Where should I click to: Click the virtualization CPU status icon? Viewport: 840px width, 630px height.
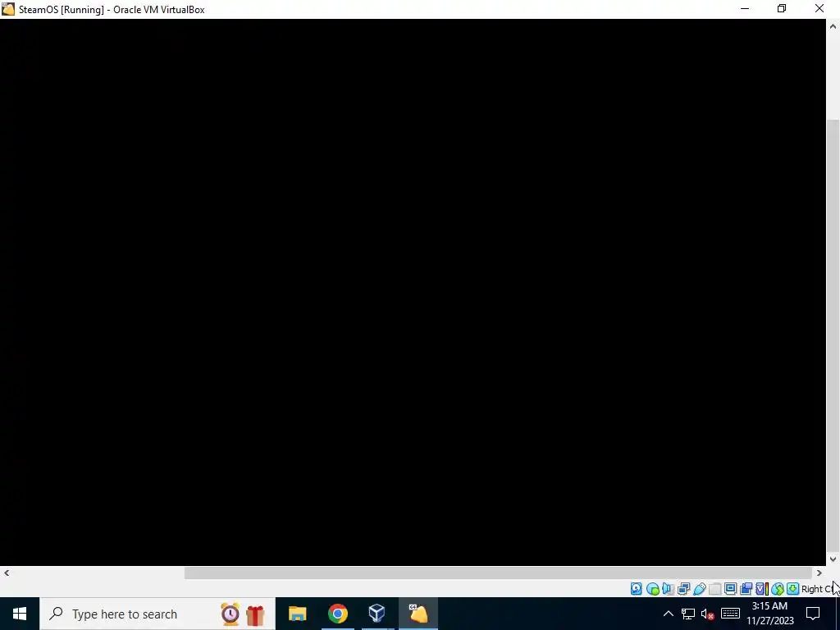point(761,589)
